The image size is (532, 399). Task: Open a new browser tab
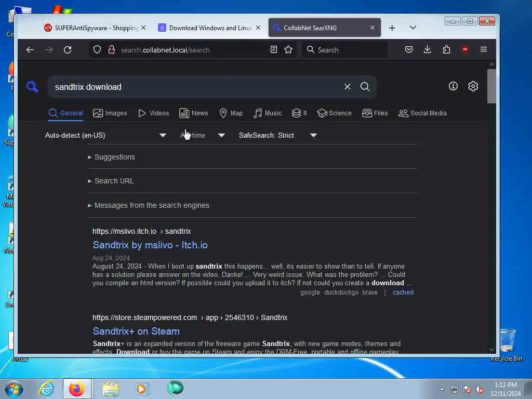tap(392, 28)
